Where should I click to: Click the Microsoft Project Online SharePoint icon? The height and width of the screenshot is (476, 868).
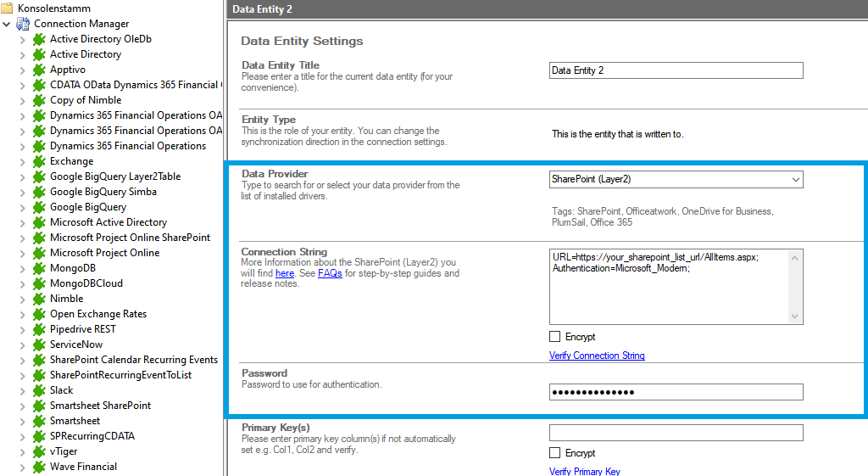coord(39,238)
